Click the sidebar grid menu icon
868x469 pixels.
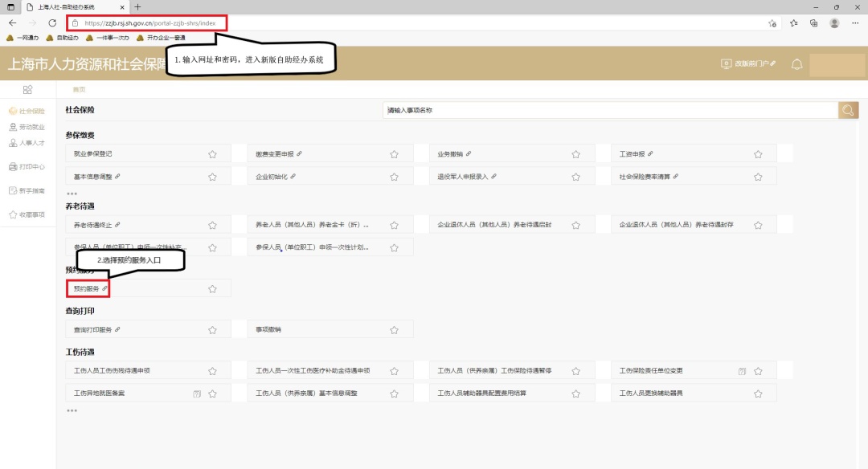(27, 89)
